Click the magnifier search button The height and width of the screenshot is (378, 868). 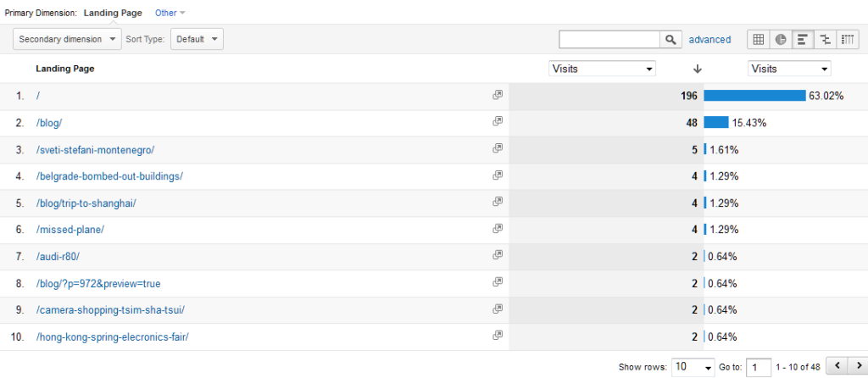click(x=671, y=39)
